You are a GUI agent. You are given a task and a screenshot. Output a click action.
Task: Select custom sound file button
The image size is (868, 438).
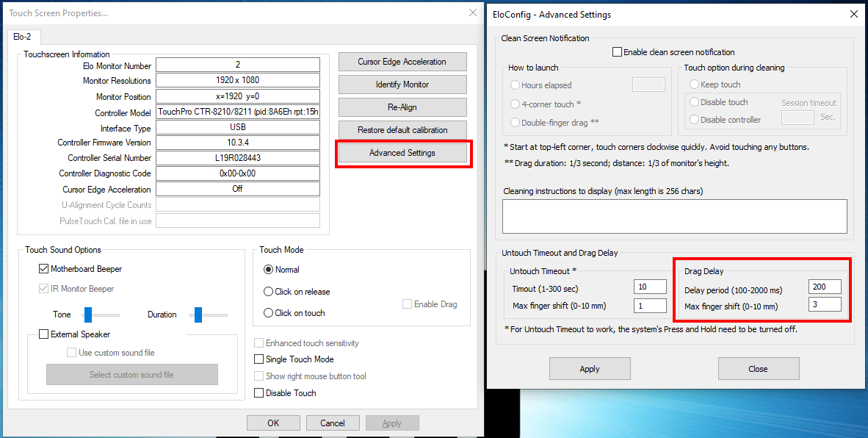coord(131,374)
